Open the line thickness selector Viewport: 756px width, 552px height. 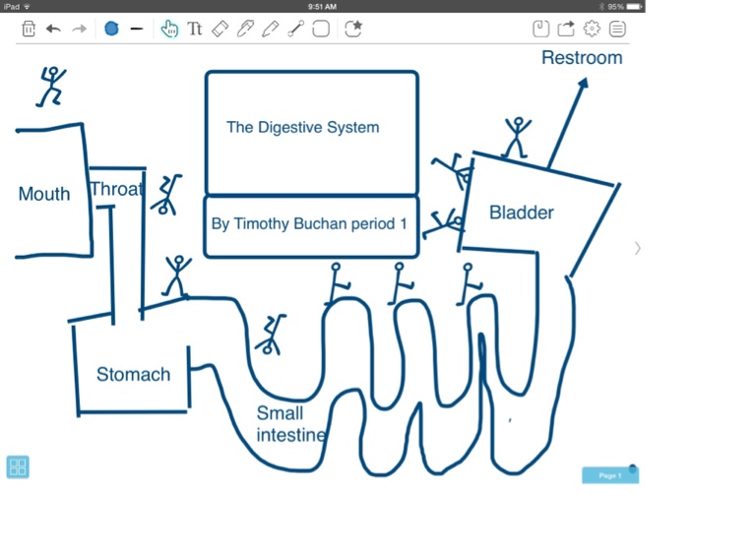(137, 29)
